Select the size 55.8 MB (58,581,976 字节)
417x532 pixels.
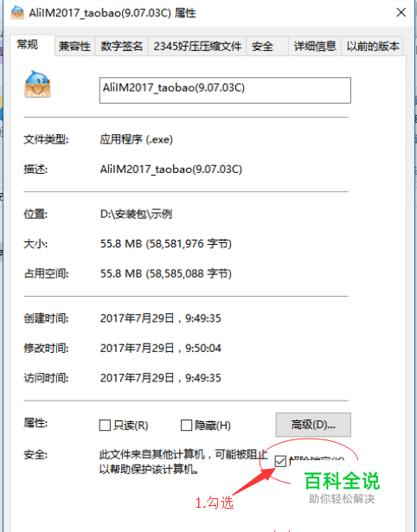click(166, 244)
